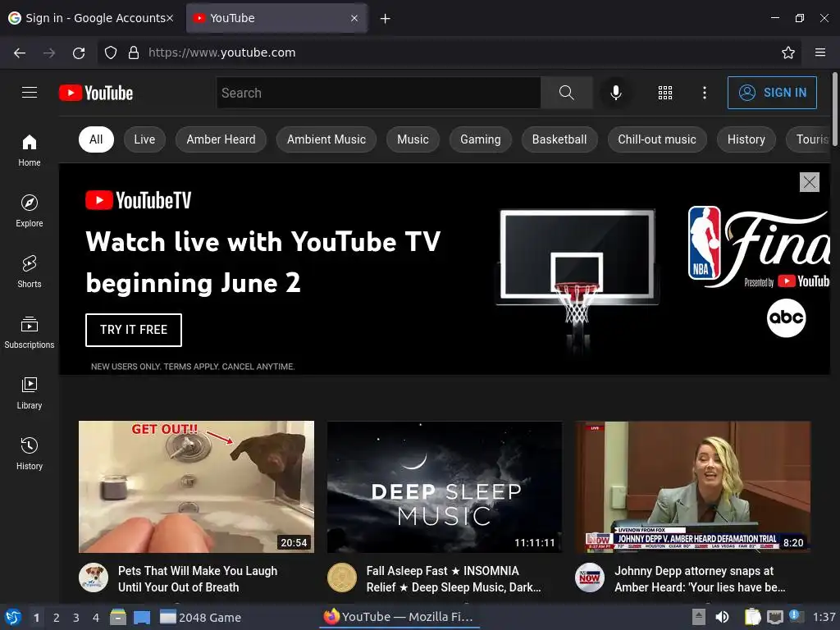This screenshot has width=840, height=630.
Task: Go forward in Firefox navigation
Action: tap(49, 52)
